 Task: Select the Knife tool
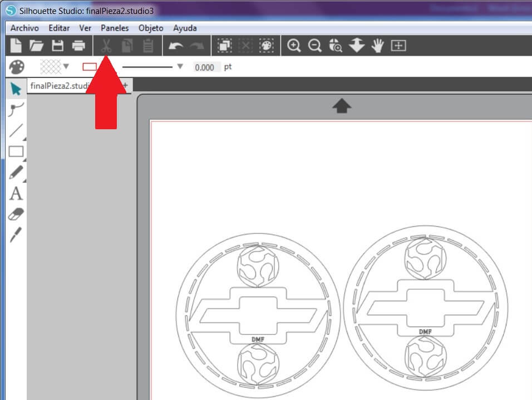[x=16, y=235]
